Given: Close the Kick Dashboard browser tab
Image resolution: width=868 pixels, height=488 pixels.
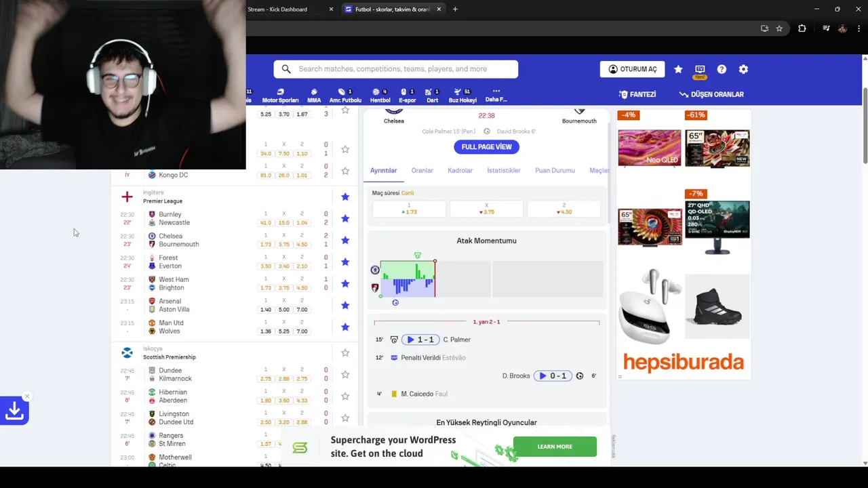Looking at the screenshot, I should (332, 9).
